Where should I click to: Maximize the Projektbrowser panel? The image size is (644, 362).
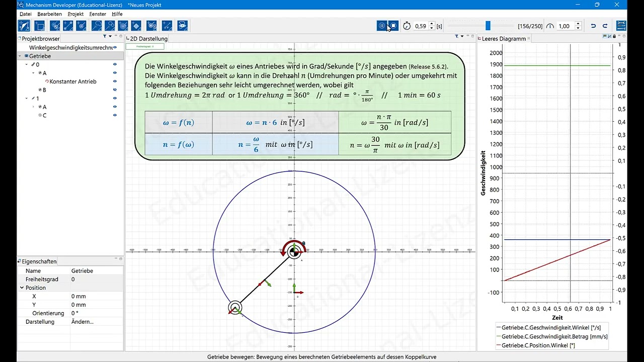point(121,36)
